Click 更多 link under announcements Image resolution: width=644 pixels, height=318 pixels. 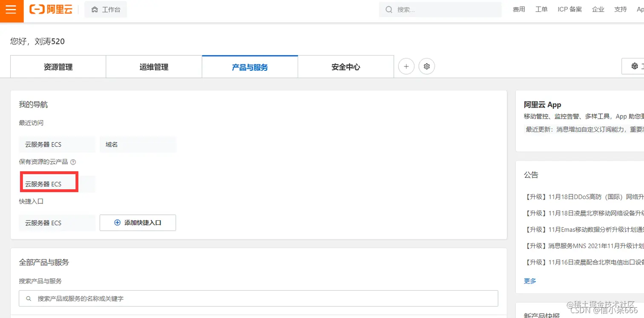tap(529, 280)
